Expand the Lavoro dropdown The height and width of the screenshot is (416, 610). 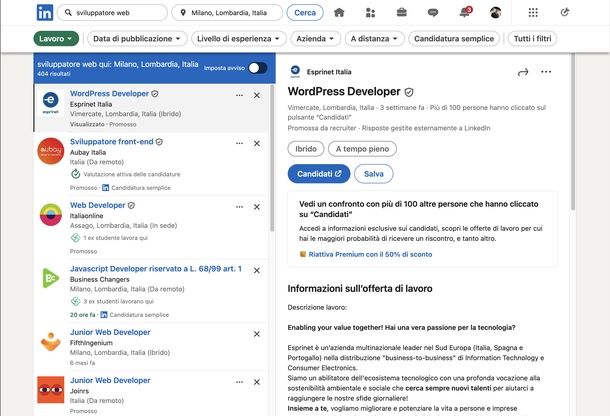(x=56, y=39)
